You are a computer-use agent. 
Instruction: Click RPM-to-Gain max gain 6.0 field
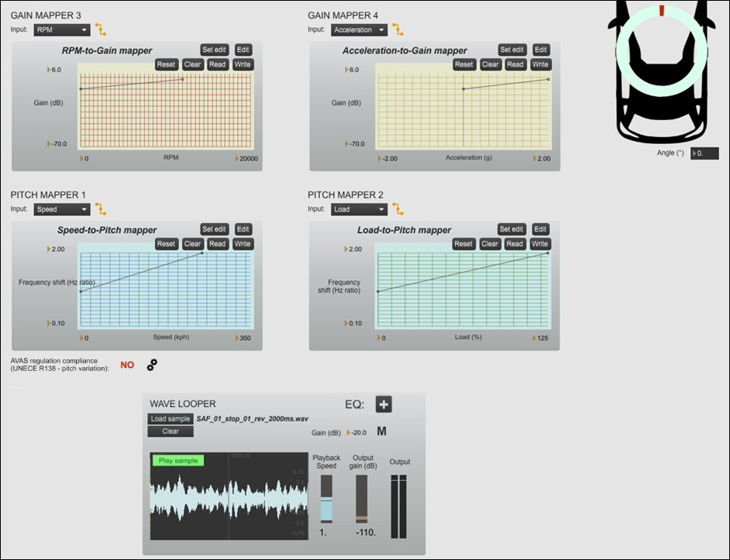(54, 70)
